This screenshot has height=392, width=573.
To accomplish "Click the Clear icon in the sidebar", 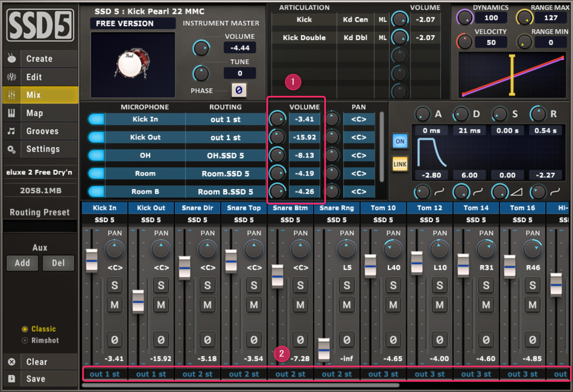I will point(11,361).
